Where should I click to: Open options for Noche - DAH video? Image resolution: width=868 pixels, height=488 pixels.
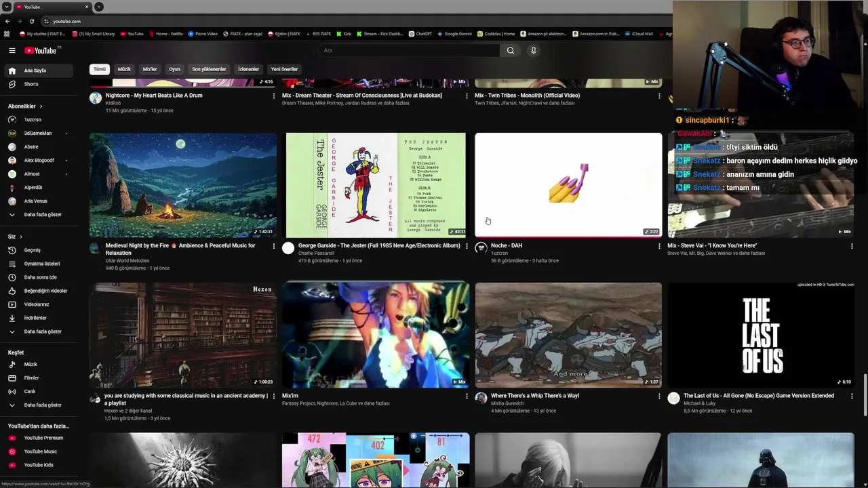659,246
